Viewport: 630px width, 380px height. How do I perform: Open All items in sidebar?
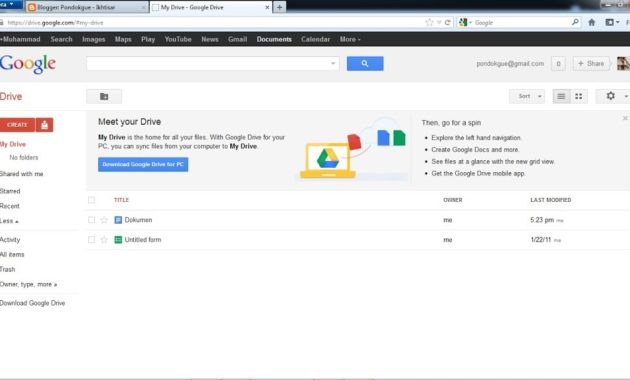click(12, 255)
